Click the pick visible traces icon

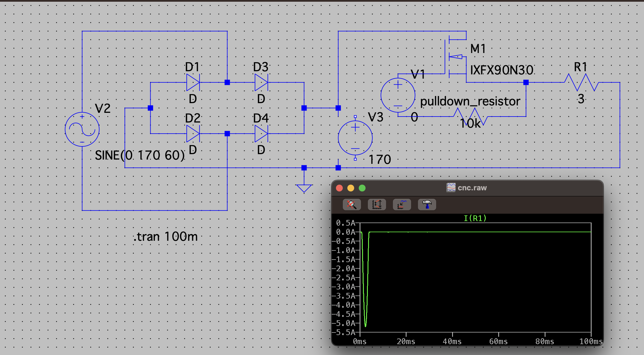(402, 204)
